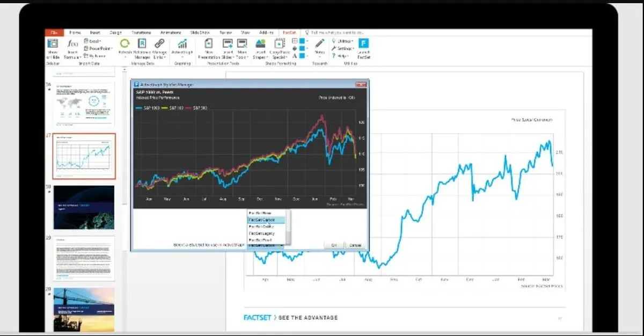Open the Notes pencil icon
Screen dimensions: 644x336
pyautogui.click(x=320, y=43)
